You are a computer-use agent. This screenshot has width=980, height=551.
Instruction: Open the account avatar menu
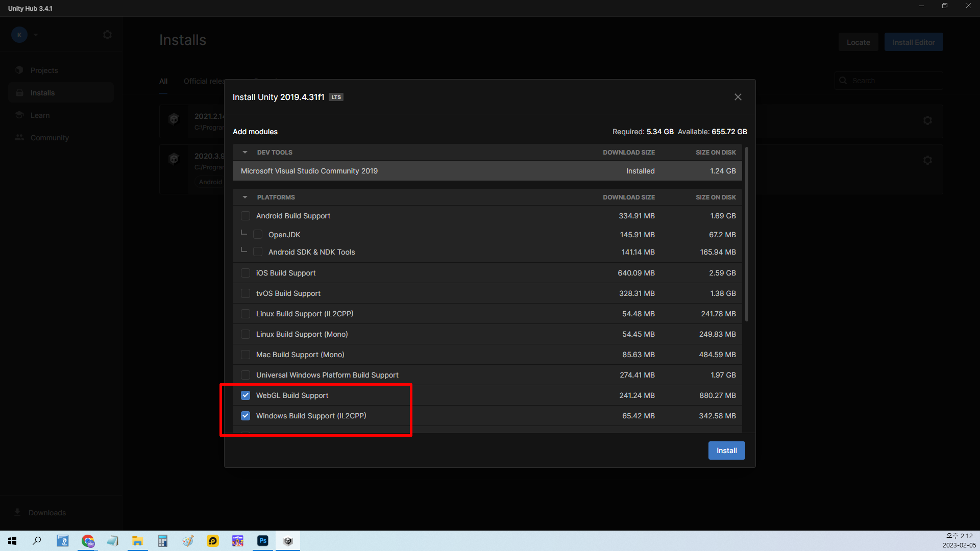point(19,35)
